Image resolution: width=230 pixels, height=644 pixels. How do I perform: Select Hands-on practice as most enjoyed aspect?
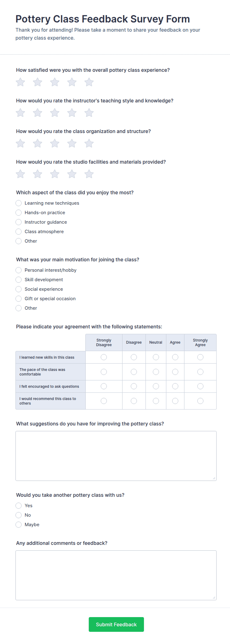19,213
